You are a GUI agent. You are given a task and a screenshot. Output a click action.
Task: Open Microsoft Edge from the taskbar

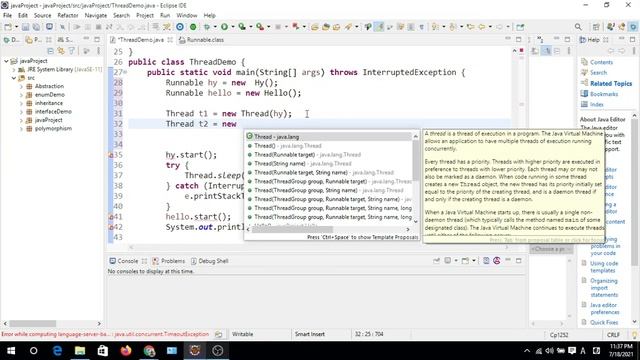pyautogui.click(x=57, y=351)
